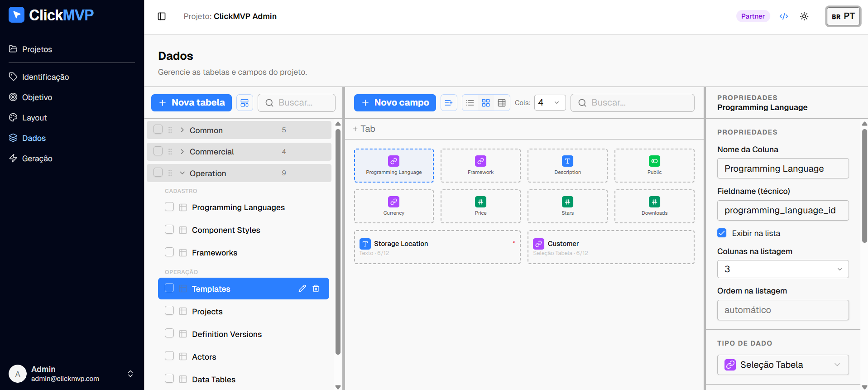Select the Price field card
868x390 pixels.
[480, 207]
